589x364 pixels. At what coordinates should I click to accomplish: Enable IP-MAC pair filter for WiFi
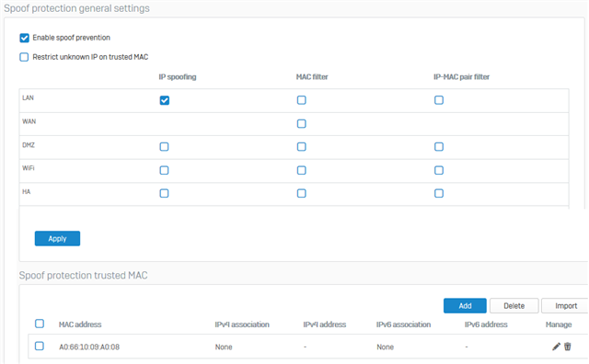pyautogui.click(x=439, y=170)
